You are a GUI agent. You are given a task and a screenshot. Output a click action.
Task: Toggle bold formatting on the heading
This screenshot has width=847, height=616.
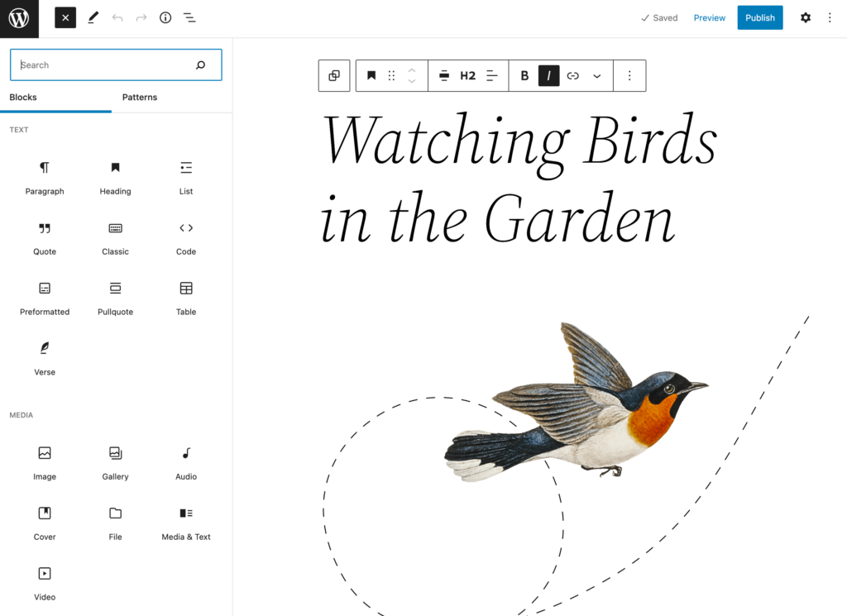(x=524, y=75)
